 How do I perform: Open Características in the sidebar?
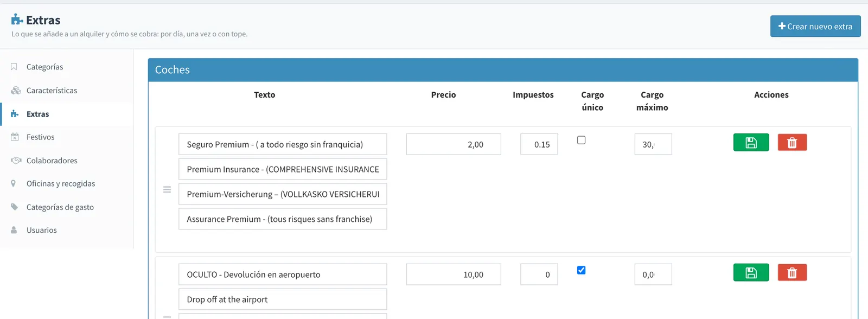(67, 90)
